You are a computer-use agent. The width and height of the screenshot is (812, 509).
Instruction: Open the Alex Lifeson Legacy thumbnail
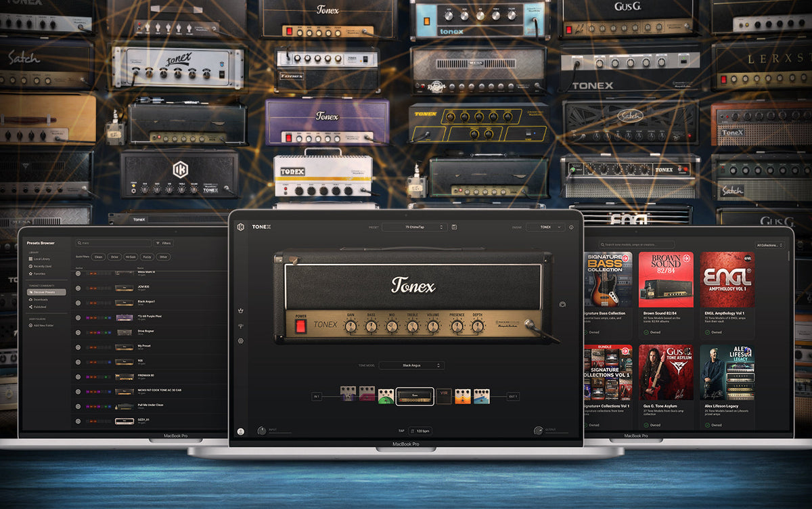(x=727, y=373)
